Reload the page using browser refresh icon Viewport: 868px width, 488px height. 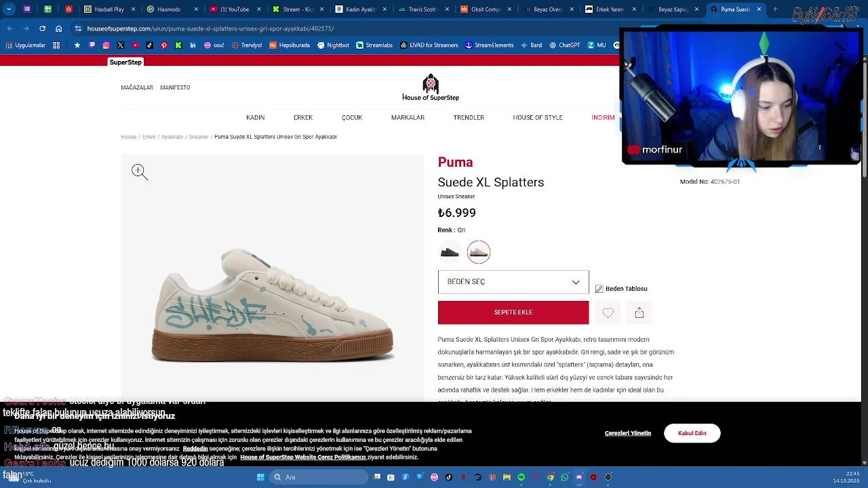coord(42,28)
